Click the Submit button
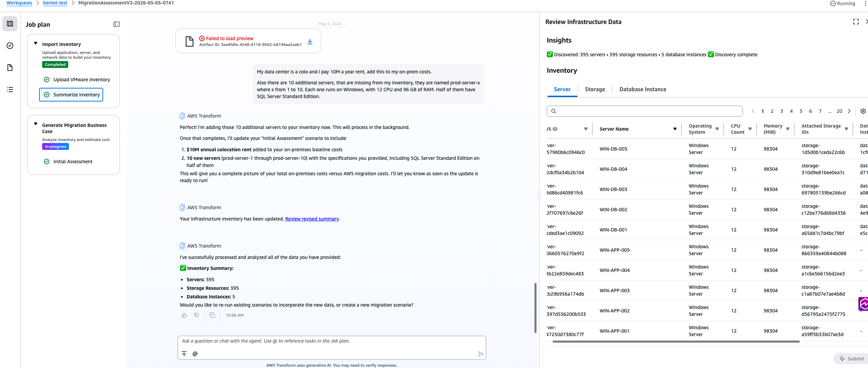The image size is (868, 368). (x=852, y=359)
